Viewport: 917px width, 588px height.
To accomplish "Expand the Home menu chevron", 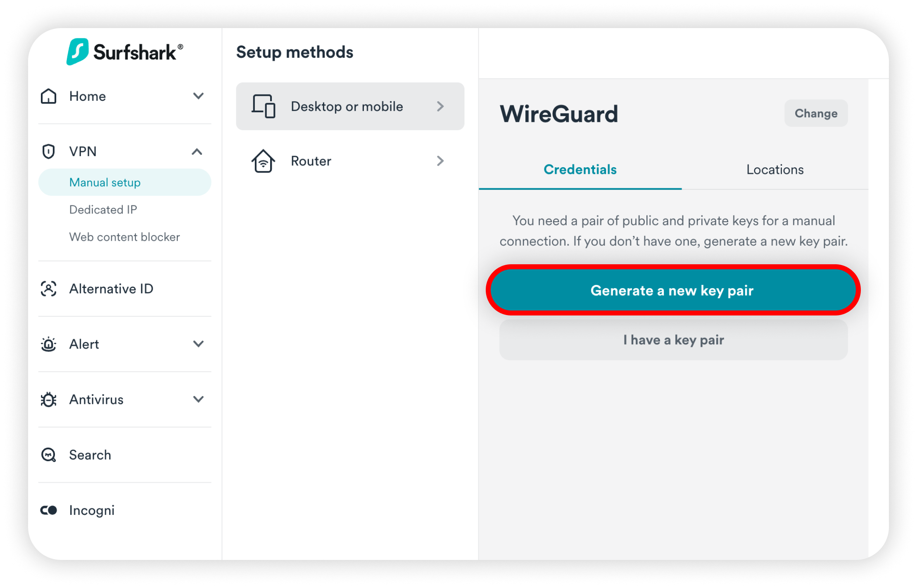I will tap(198, 96).
